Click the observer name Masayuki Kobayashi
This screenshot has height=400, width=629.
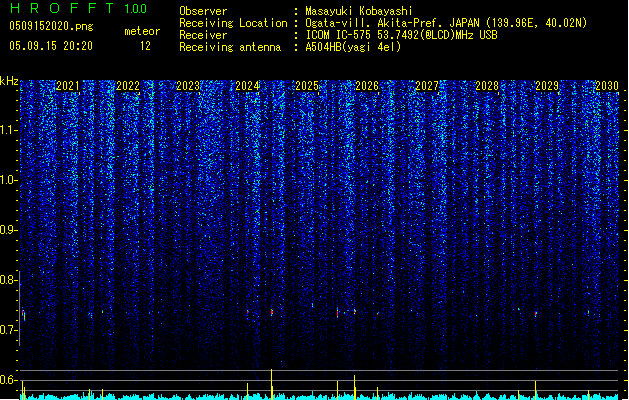point(359,11)
